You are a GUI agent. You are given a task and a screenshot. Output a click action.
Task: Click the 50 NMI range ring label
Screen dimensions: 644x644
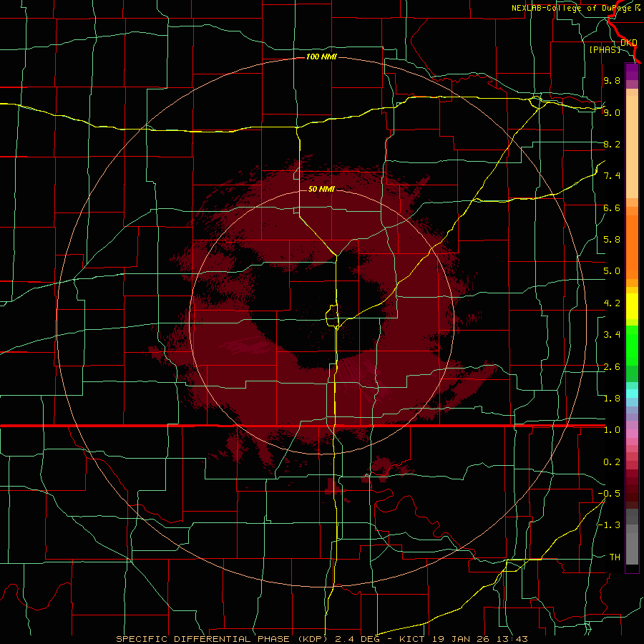pyautogui.click(x=321, y=189)
